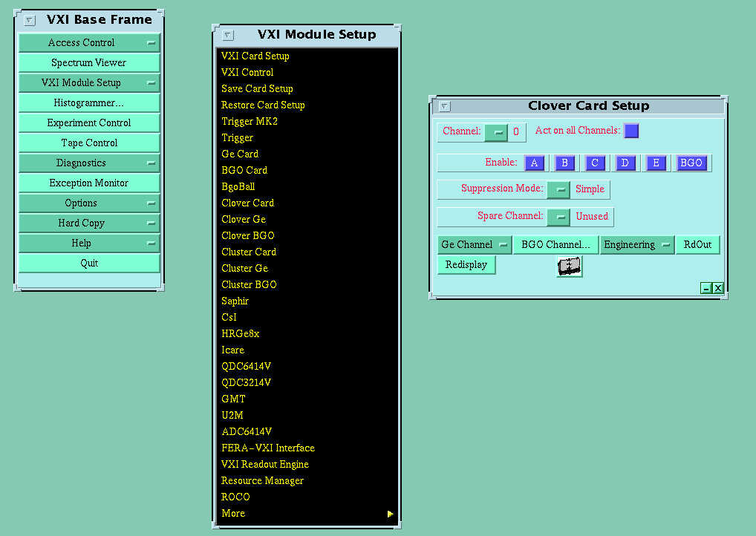Open the Suppression Mode dropdown

[558, 189]
